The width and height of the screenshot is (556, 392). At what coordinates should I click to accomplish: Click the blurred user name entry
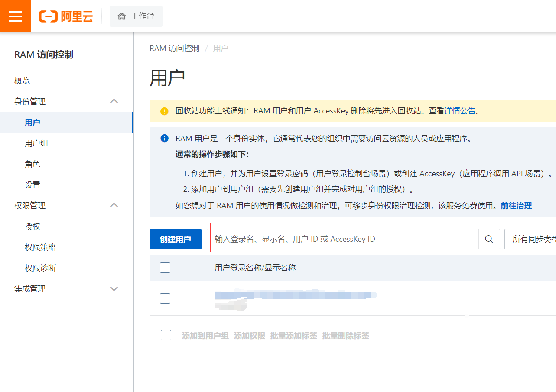click(x=296, y=295)
